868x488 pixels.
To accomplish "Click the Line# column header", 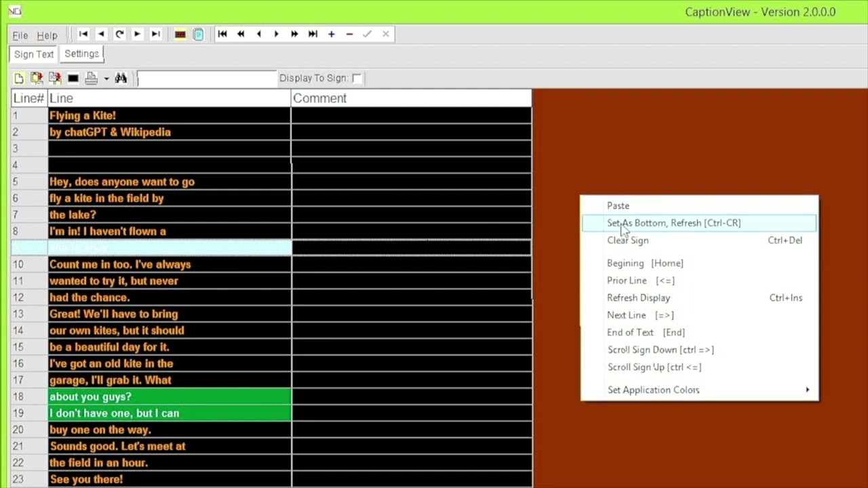I will coord(29,98).
